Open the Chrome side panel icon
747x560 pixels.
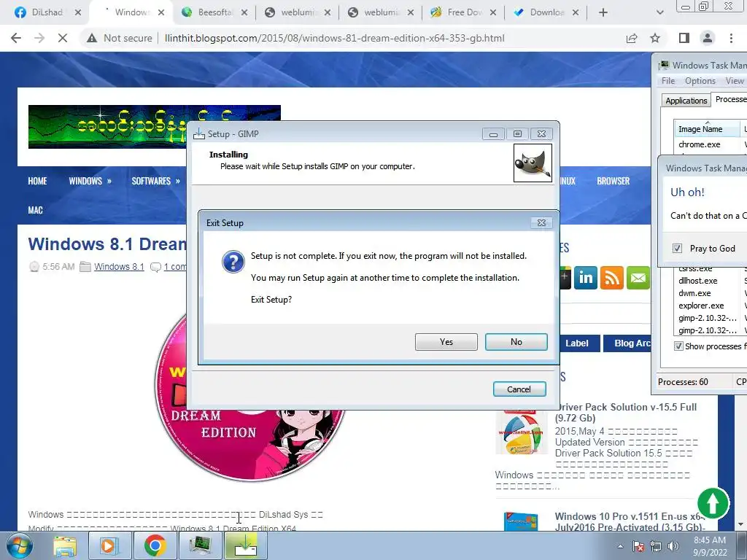[684, 38]
